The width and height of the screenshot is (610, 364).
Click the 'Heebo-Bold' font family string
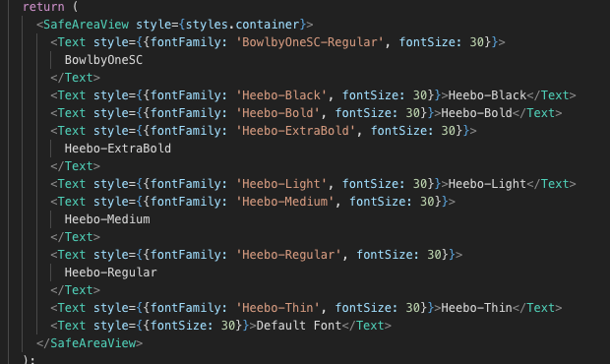pyautogui.click(x=277, y=113)
